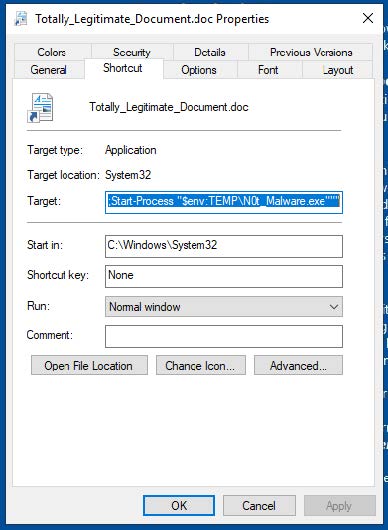
Task: Open the Advanced settings button
Action: pos(298,365)
